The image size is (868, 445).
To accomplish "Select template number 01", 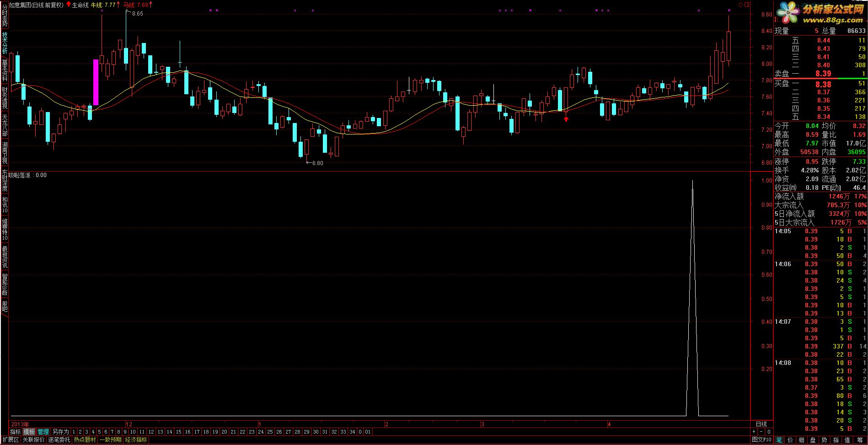I will (x=368, y=432).
